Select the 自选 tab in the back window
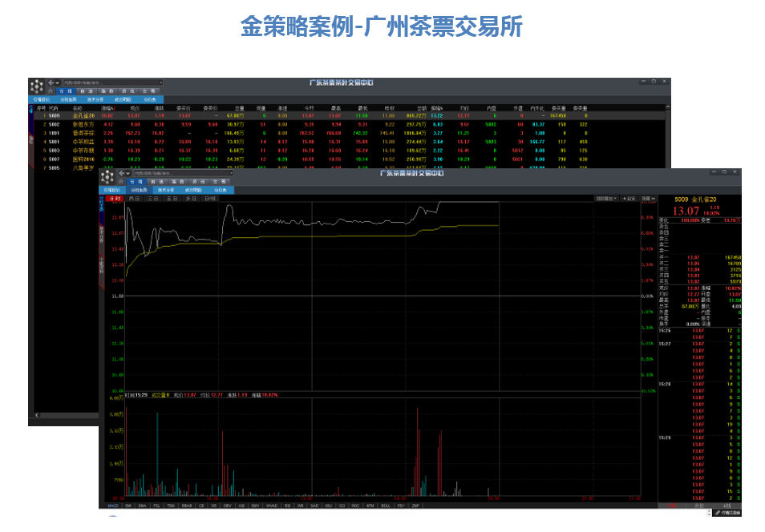This screenshot has width=765, height=532. [87, 91]
